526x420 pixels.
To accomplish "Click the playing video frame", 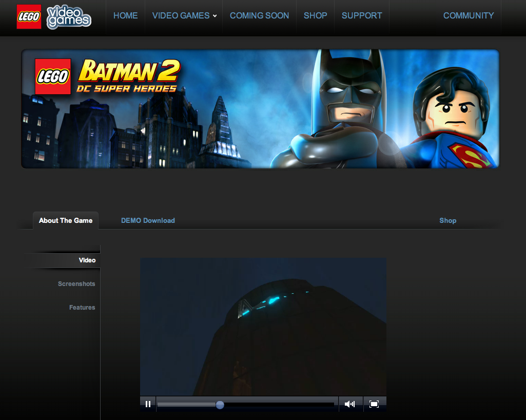I will 263,327.
